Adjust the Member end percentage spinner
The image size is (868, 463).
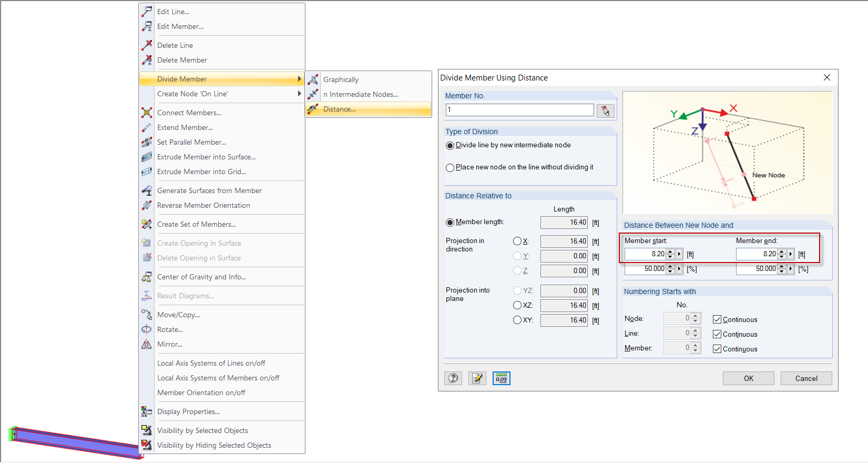pos(782,269)
